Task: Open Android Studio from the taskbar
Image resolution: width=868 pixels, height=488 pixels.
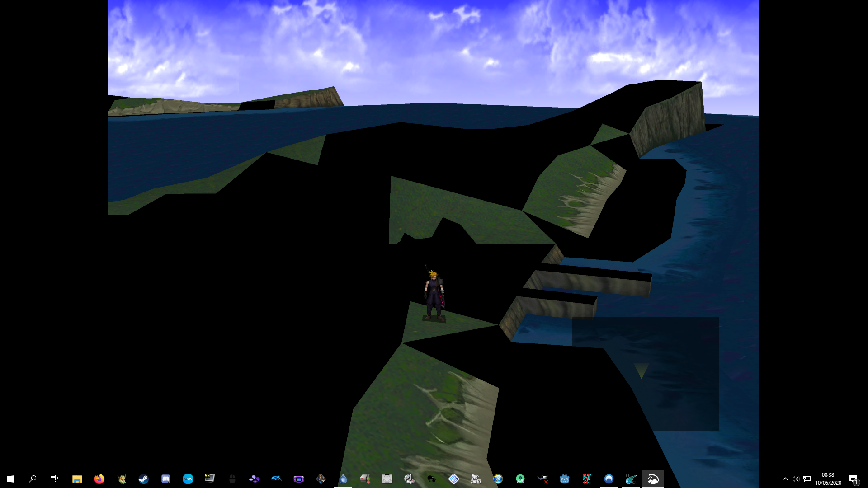Action: tap(520, 479)
